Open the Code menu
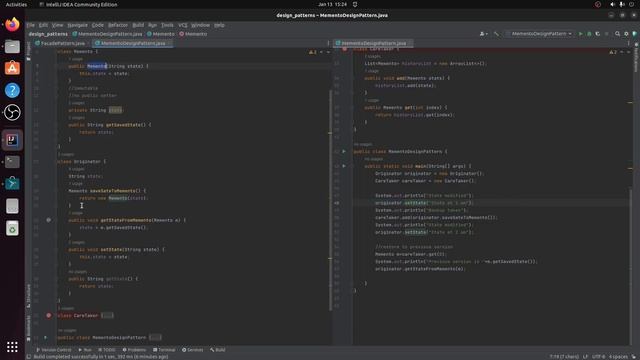The height and width of the screenshot is (360, 640). [x=98, y=25]
